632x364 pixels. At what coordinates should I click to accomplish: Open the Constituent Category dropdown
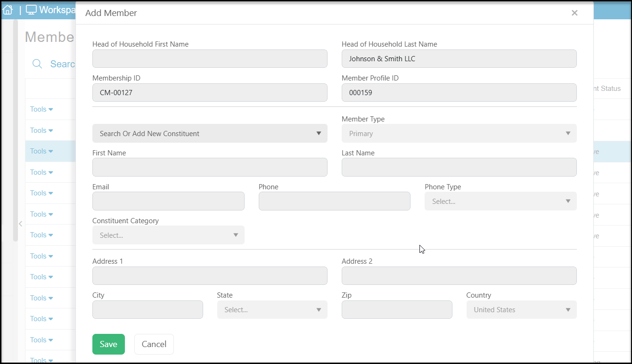tap(168, 235)
